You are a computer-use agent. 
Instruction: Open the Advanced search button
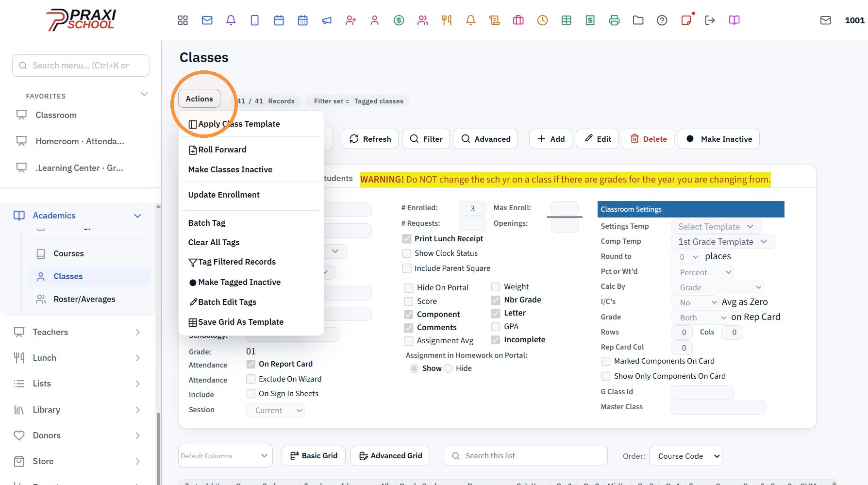click(x=485, y=139)
